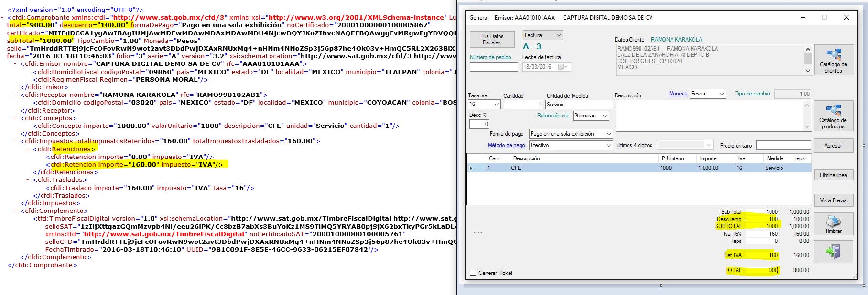
Task: Collapse the cfdi:Complemento XML node
Action: (15, 211)
